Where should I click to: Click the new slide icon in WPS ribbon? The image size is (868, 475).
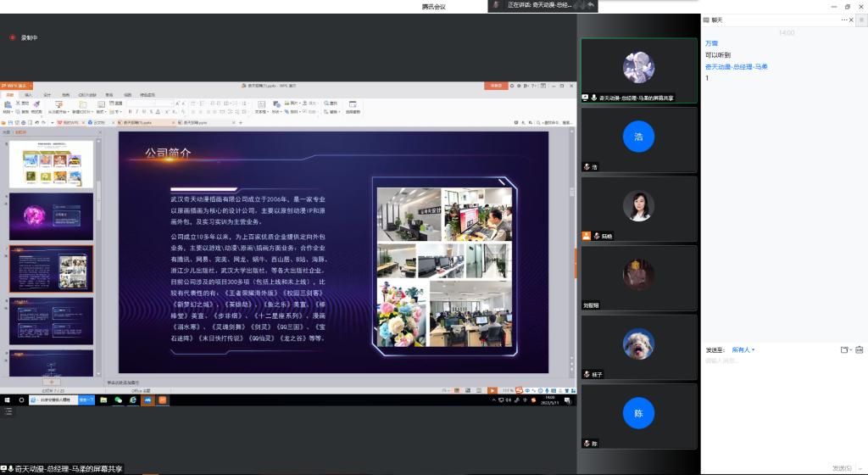click(x=83, y=104)
